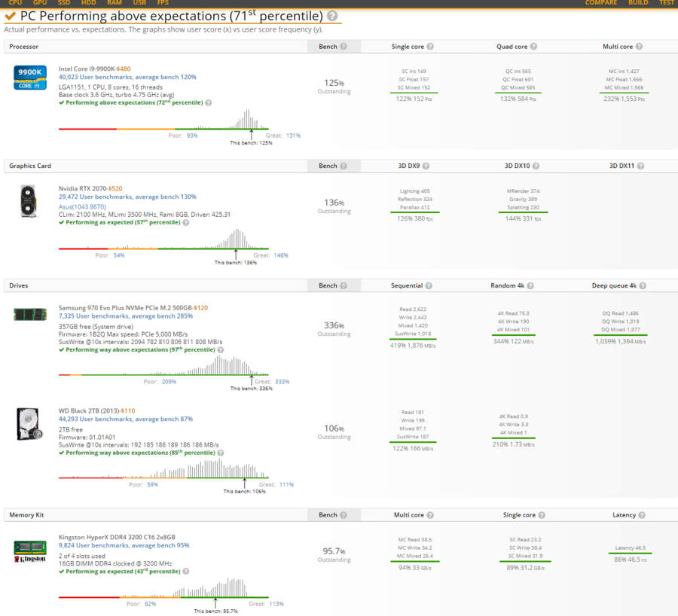Select COMPARE in the top navigation
The image size is (678, 616).
pos(601,2)
